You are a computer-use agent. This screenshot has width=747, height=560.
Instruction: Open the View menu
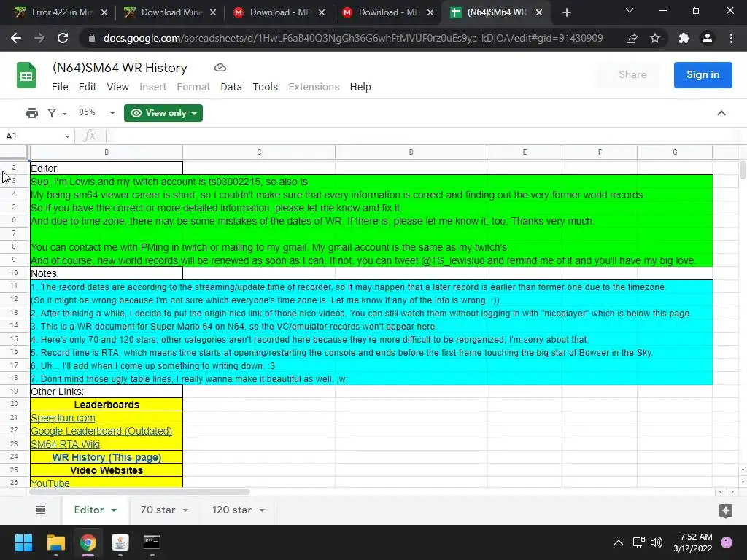117,87
